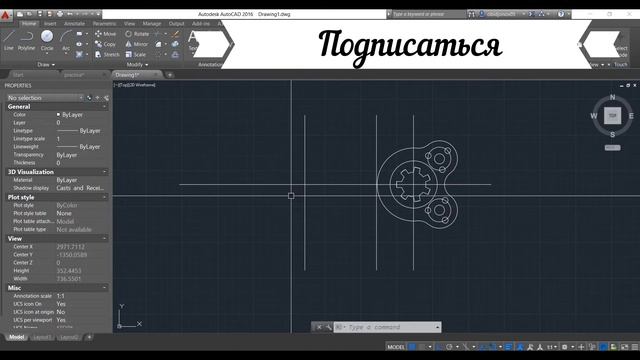Screen dimensions: 640x360
Task: Click the Color ByLayer swatch in Properties
Action: pyautogui.click(x=58, y=115)
